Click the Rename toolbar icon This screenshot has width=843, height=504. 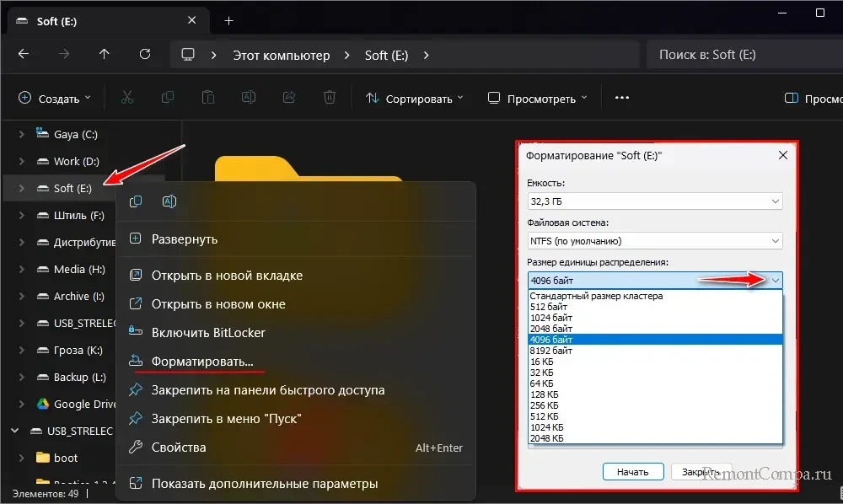point(249,98)
